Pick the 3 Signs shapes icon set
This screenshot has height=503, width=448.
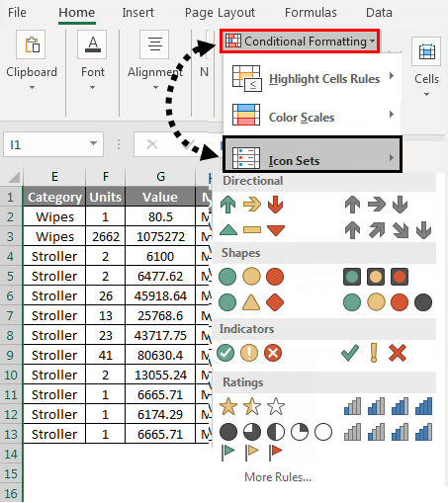[251, 302]
